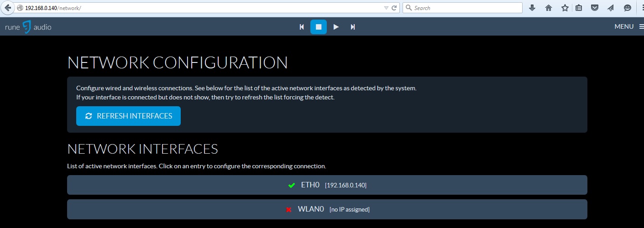Skip to the previous track
644x228 pixels.
pyautogui.click(x=302, y=27)
